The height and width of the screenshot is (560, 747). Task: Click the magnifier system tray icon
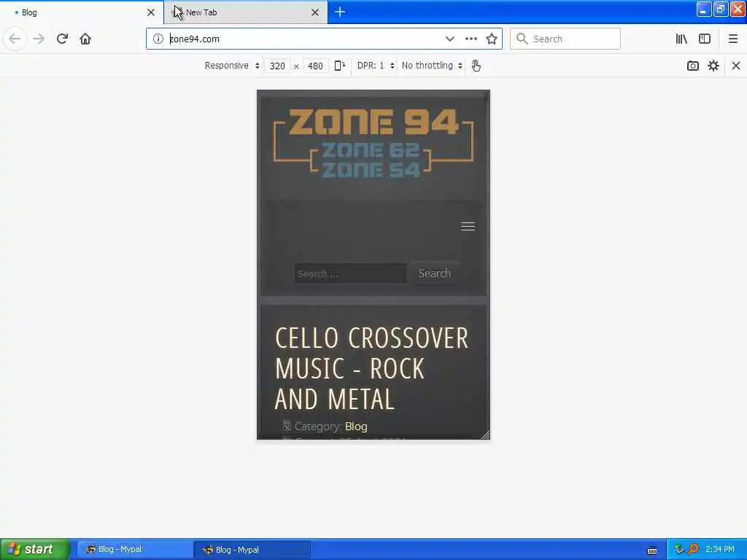pos(693,549)
